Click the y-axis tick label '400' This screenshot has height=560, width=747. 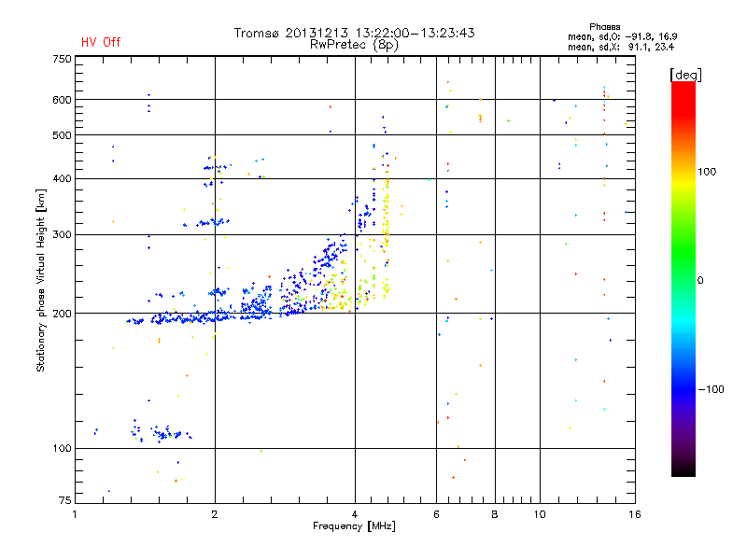(x=62, y=178)
